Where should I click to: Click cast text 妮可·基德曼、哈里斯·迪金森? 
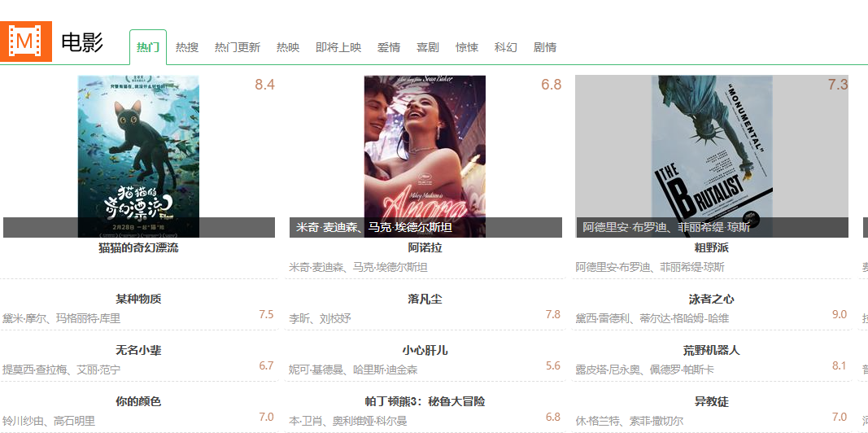pos(353,370)
